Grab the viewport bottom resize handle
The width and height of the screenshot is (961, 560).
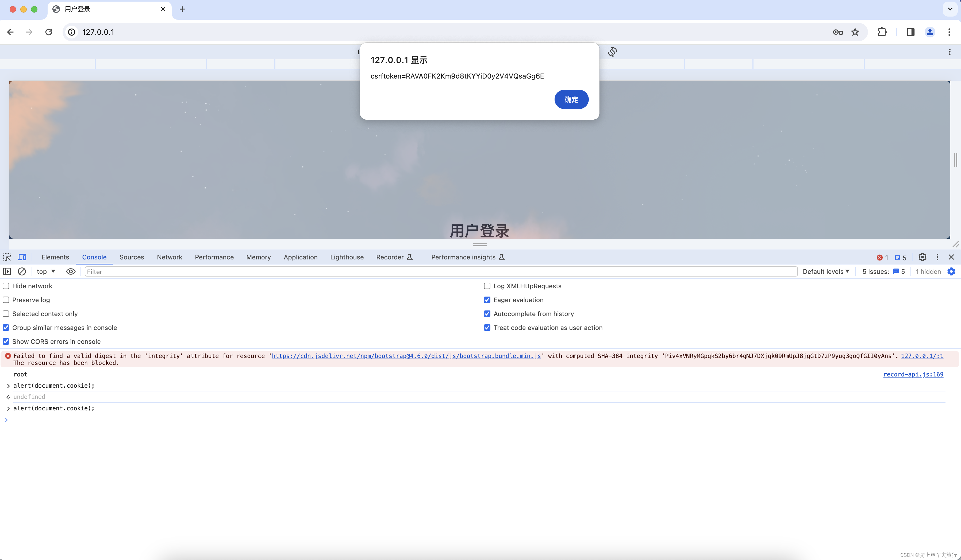tap(480, 244)
